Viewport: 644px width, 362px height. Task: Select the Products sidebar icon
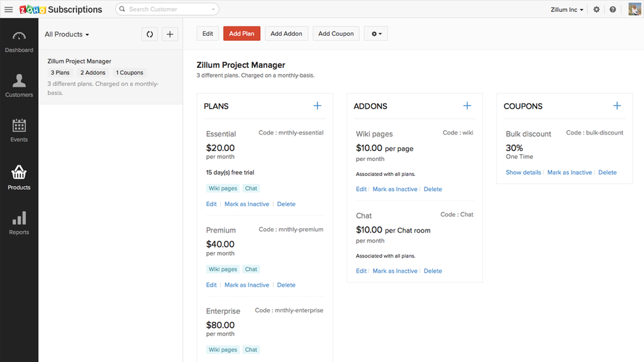(19, 177)
